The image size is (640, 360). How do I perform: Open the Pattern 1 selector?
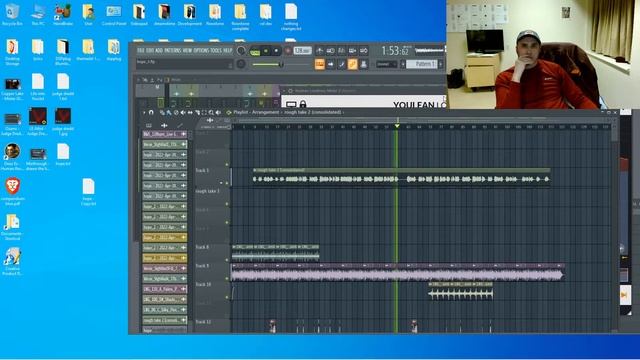(421, 64)
